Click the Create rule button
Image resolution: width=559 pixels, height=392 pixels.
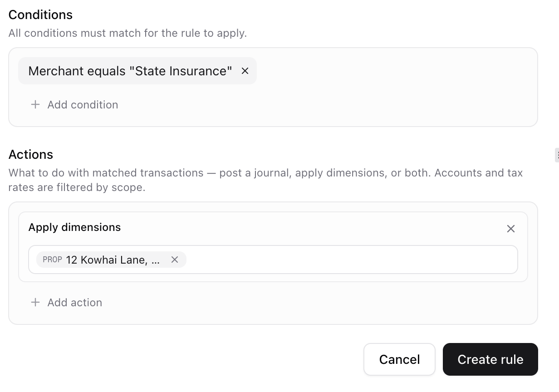coord(490,359)
